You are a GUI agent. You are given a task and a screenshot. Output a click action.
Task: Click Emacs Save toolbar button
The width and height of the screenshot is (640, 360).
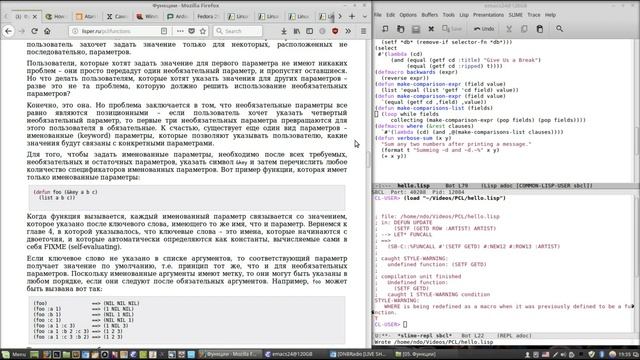(x=452, y=29)
